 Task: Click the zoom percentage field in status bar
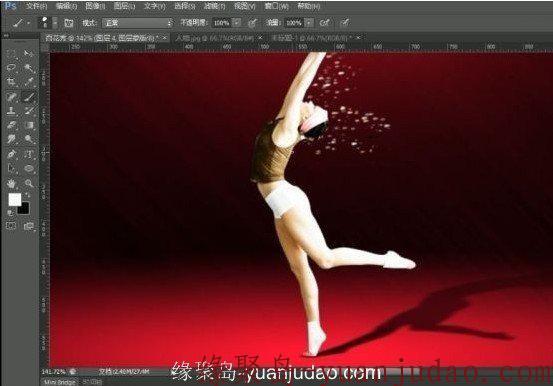(54, 372)
